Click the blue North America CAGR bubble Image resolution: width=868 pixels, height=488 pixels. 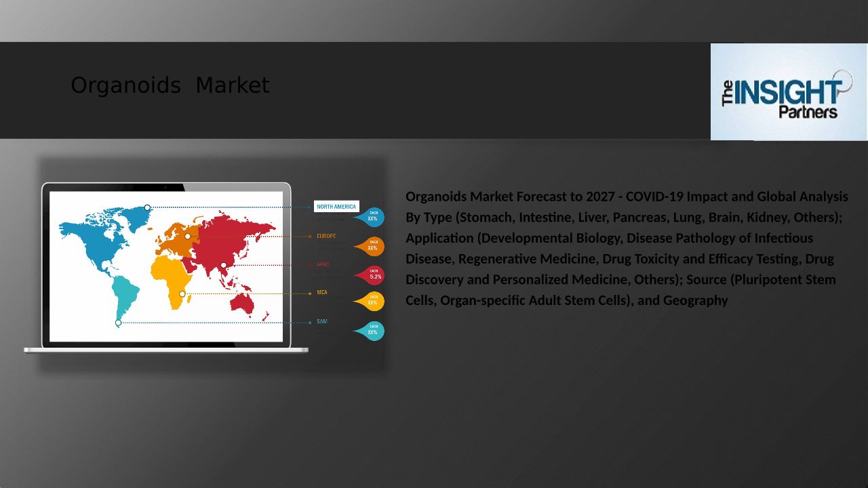[x=372, y=217]
